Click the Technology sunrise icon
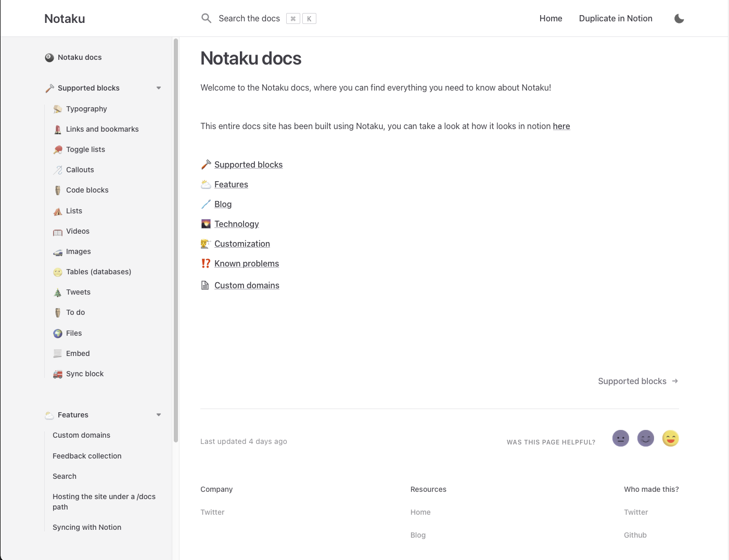The height and width of the screenshot is (560, 729). 206,224
